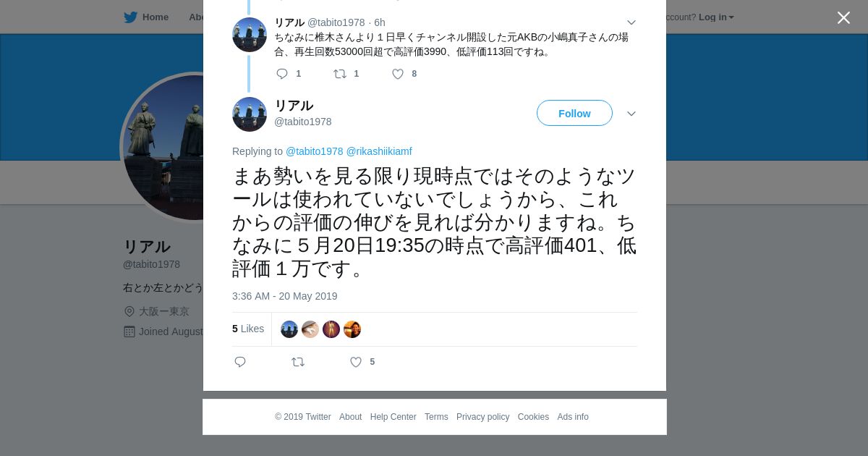The height and width of the screenshot is (456, 868).
Task: Open the first liker's avatar thumbnail
Action: pyautogui.click(x=289, y=329)
